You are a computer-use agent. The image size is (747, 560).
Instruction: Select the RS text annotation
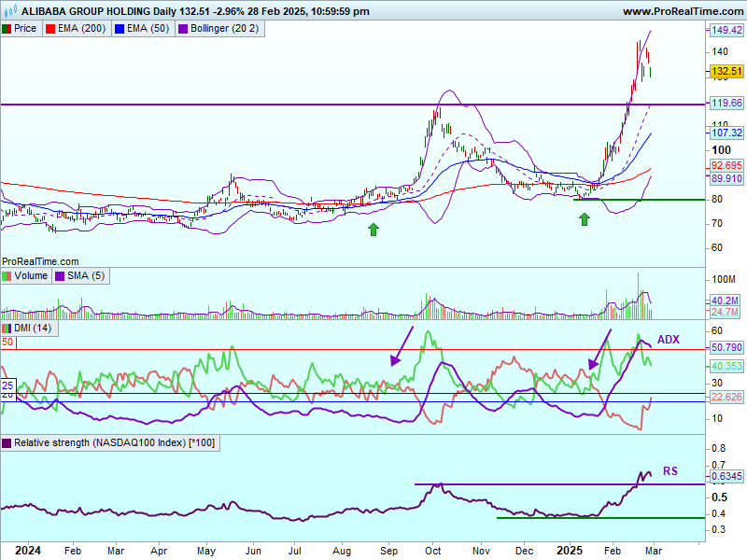tap(669, 471)
